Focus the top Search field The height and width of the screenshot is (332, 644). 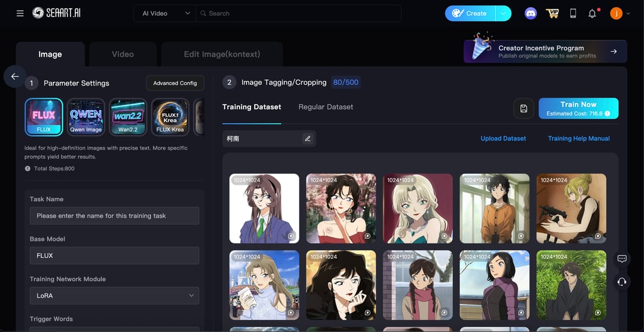(x=298, y=14)
